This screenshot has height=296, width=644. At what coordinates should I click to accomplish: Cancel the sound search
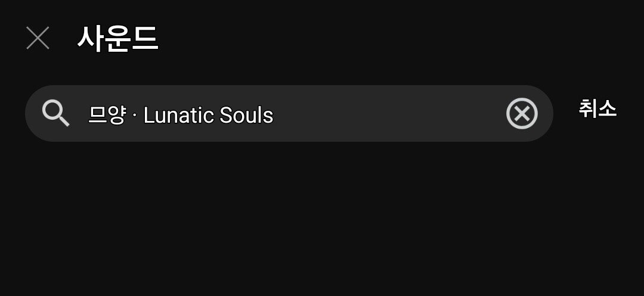[597, 109]
